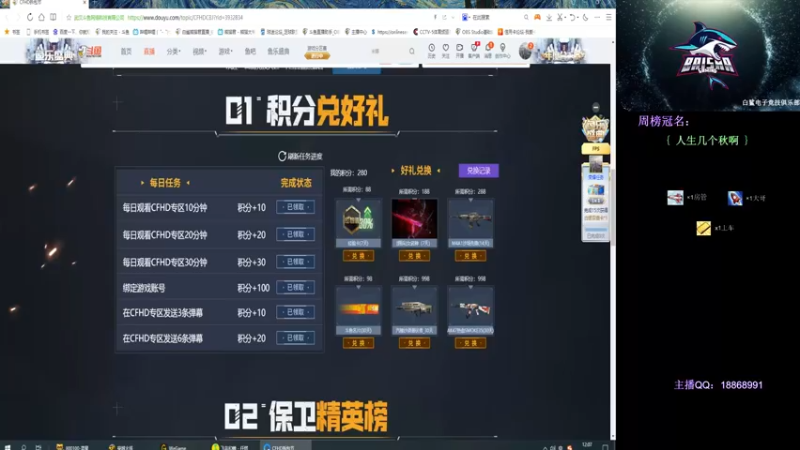Redeem the 98-point orange name card

pos(358,343)
